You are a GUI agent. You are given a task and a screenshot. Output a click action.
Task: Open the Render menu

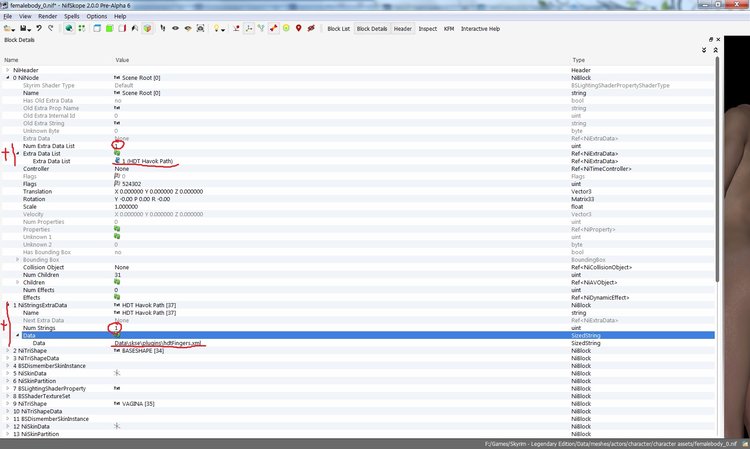click(47, 16)
